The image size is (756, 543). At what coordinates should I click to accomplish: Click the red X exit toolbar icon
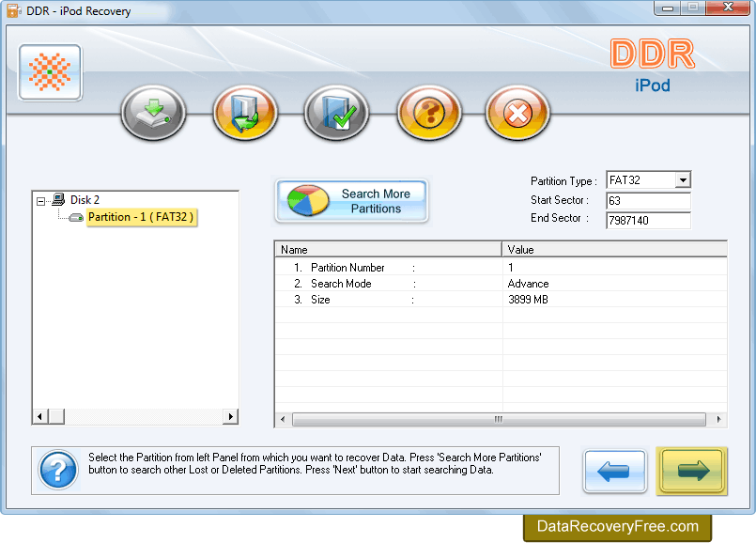pyautogui.click(x=517, y=113)
